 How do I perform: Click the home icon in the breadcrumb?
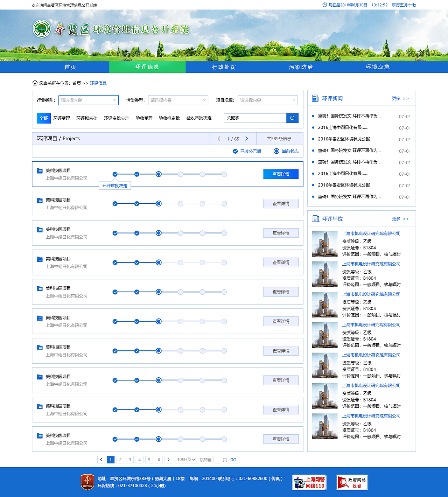pyautogui.click(x=35, y=83)
